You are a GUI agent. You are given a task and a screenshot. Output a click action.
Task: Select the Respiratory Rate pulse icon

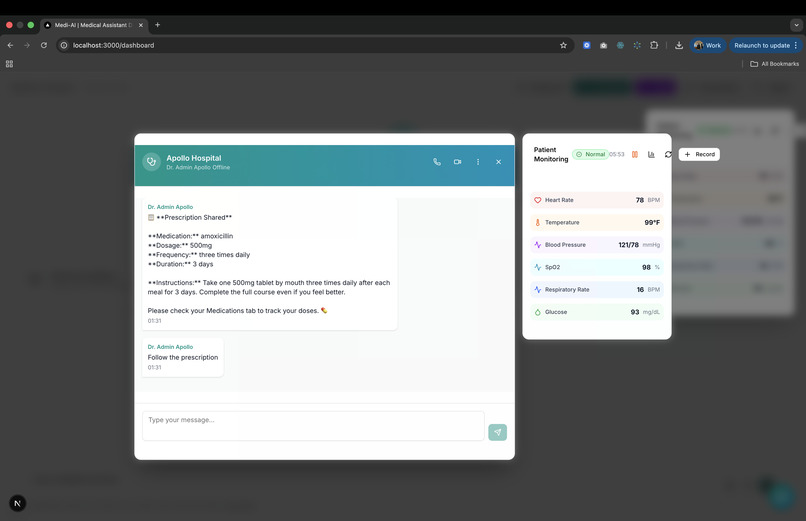(x=538, y=289)
